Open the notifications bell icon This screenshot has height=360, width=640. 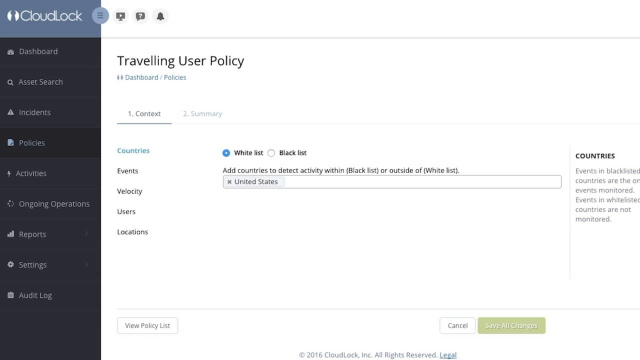coord(160,16)
